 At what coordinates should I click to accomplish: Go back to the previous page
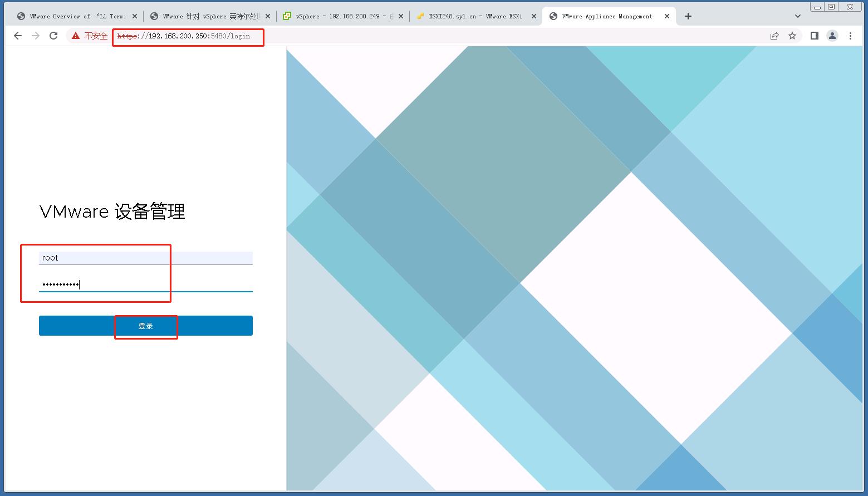[18, 36]
